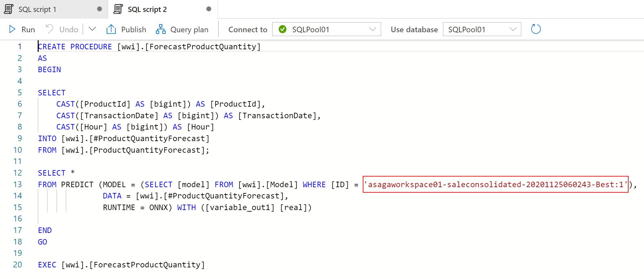The image size is (644, 279).
Task: Click the [wwi].[Model] table reference
Action: tap(268, 185)
